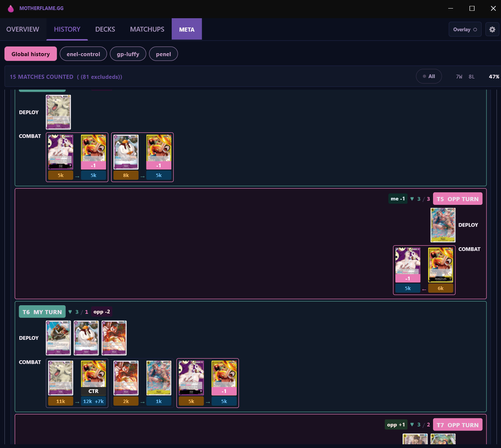
Task: Click the first deployed card in T6
Action: pyautogui.click(x=58, y=338)
